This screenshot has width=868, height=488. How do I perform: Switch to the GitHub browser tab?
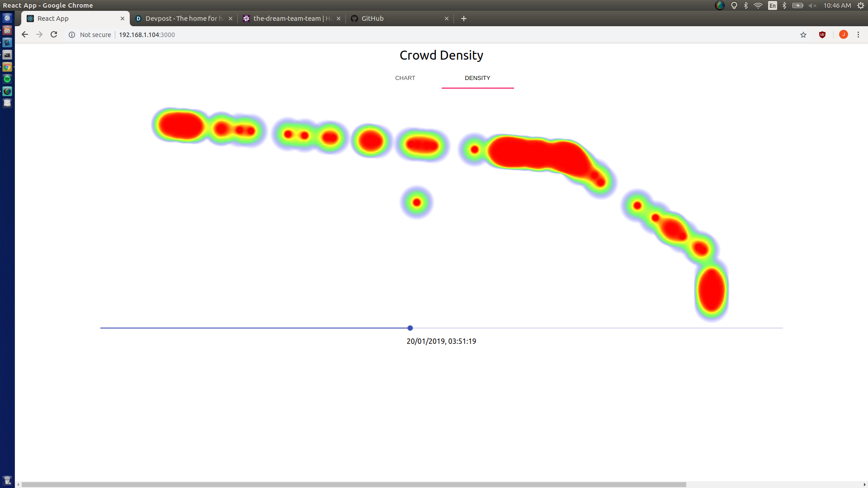click(x=393, y=19)
